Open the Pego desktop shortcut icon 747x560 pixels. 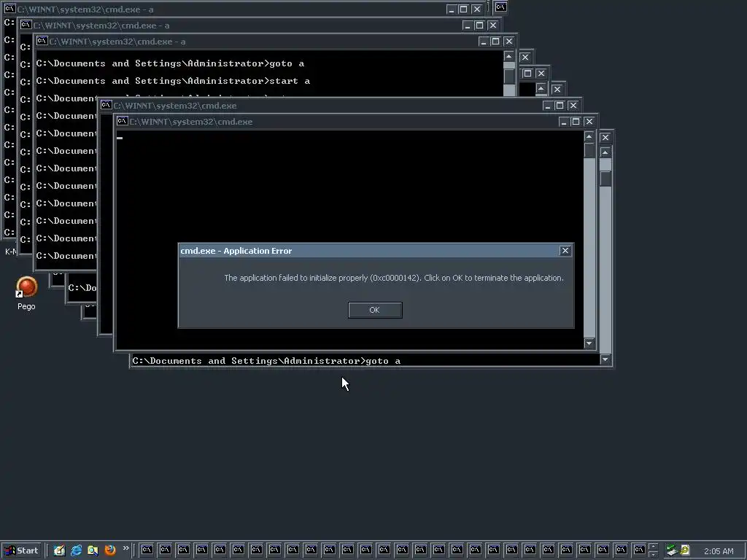pos(27,287)
